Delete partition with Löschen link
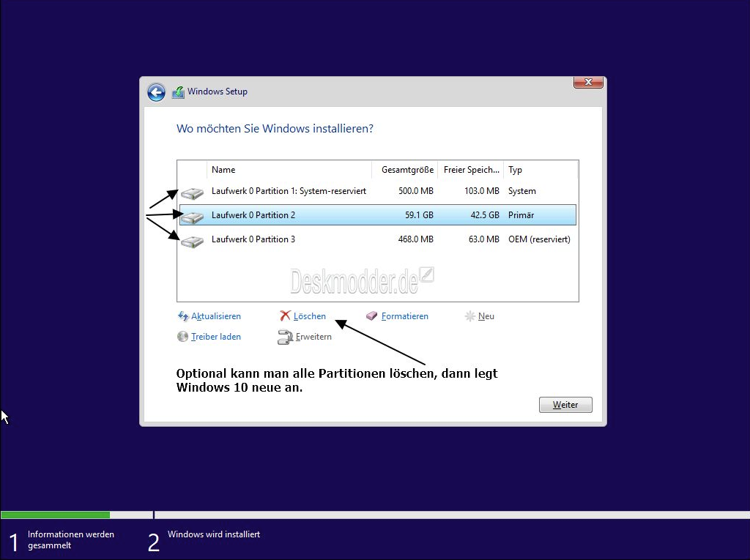This screenshot has width=750, height=560. 310,316
